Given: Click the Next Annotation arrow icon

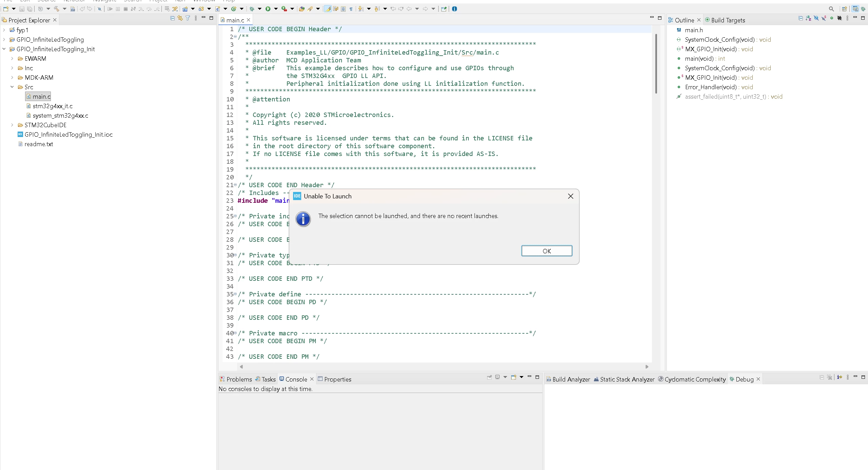Looking at the screenshot, I should click(x=361, y=9).
